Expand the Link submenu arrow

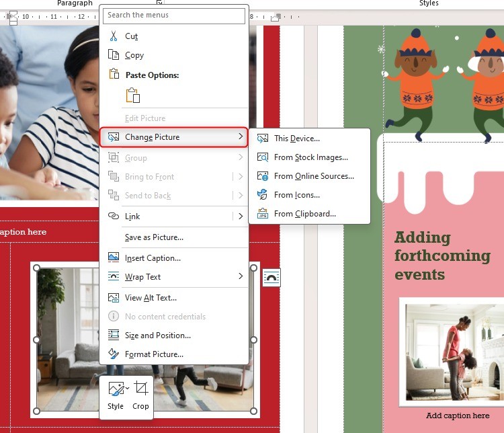pos(241,216)
